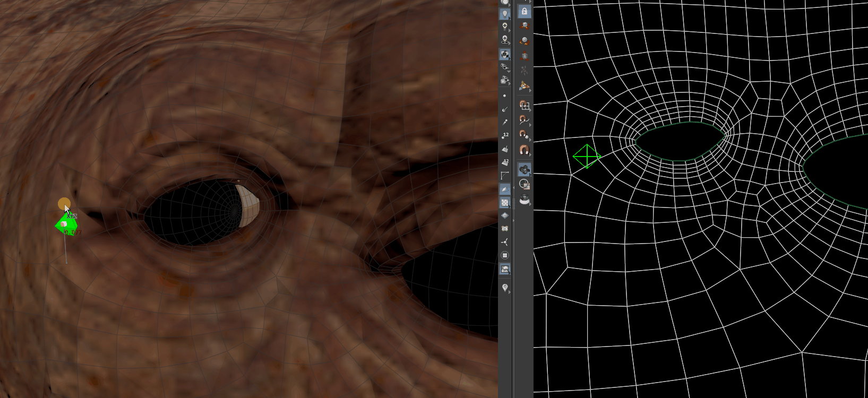Viewport: 868px width, 398px height.
Task: Toggle the point trails display icon
Action: (x=505, y=122)
